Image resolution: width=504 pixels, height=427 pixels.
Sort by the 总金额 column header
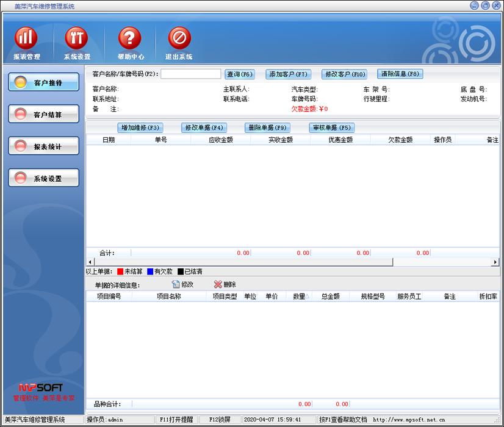coord(331,296)
